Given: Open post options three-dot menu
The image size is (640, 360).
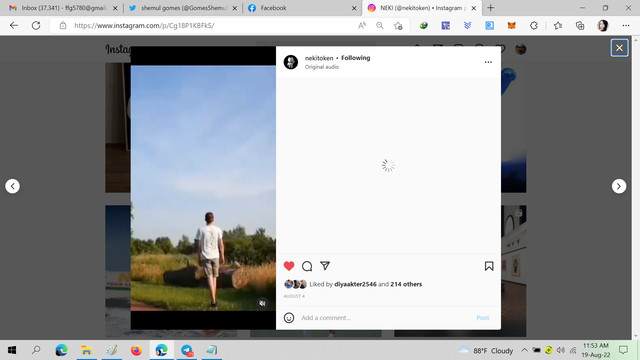Looking at the screenshot, I should [x=488, y=62].
